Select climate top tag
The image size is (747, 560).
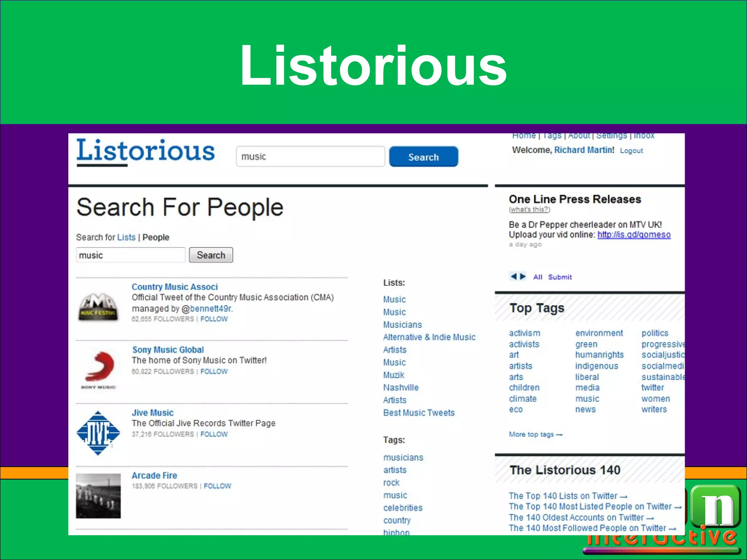[x=523, y=399]
